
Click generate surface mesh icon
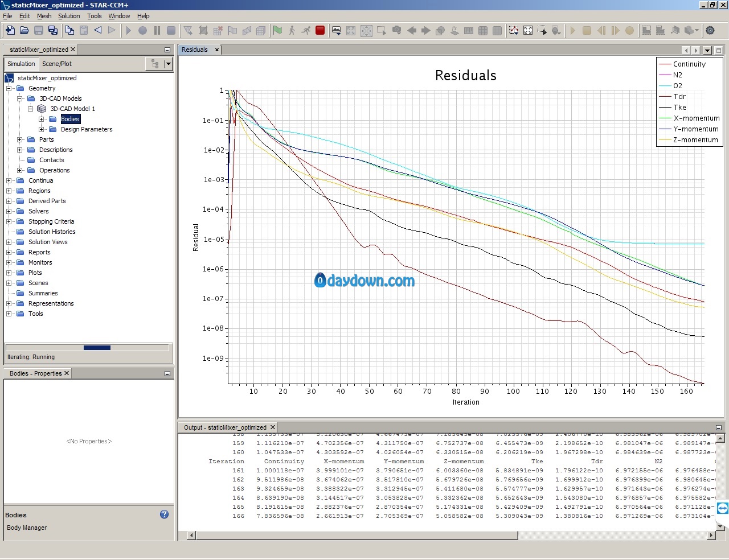[247, 30]
